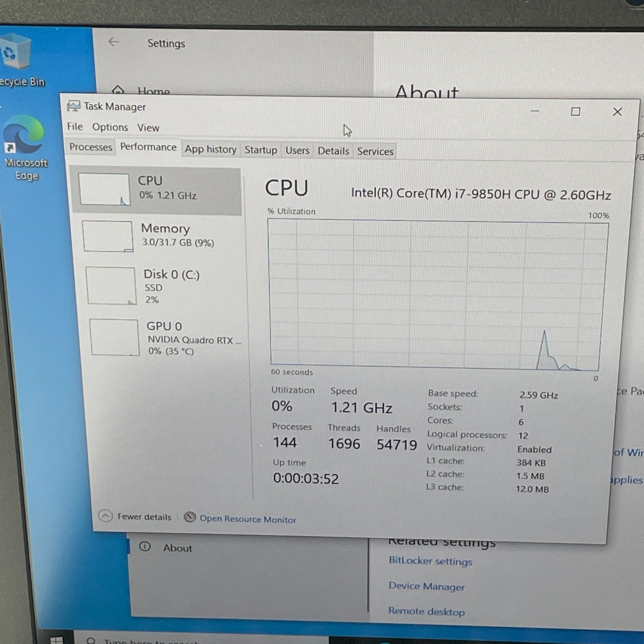Open the Device Manager link

coord(426,586)
